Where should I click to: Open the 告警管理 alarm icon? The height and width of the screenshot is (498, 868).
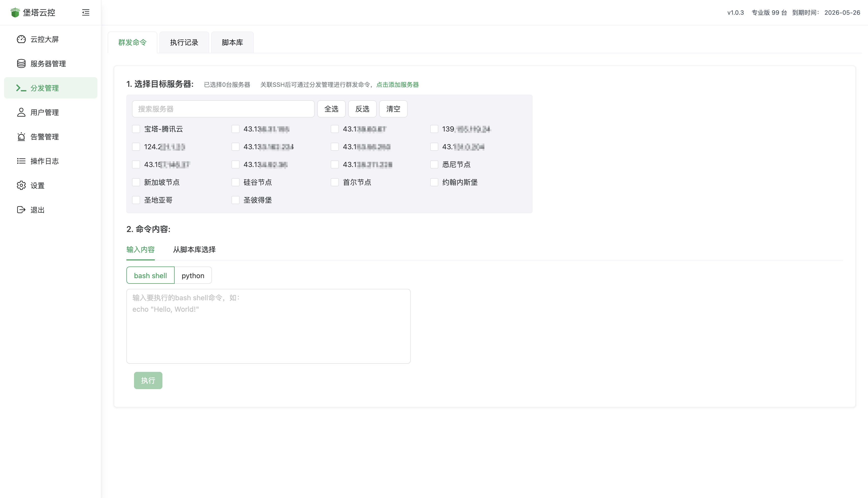point(21,137)
